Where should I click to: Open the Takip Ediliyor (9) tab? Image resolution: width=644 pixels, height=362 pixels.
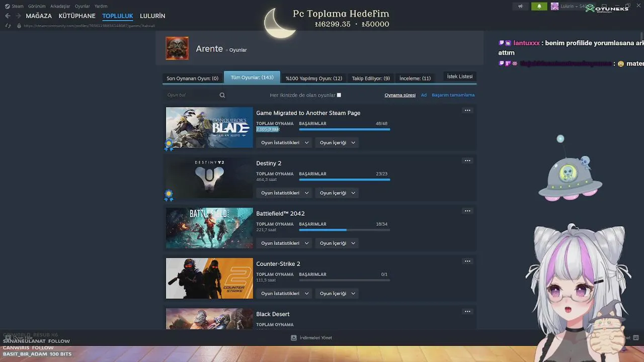point(371,78)
